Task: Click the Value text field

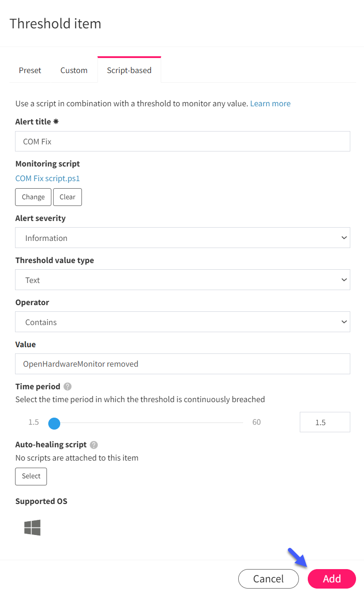Action: (x=182, y=364)
